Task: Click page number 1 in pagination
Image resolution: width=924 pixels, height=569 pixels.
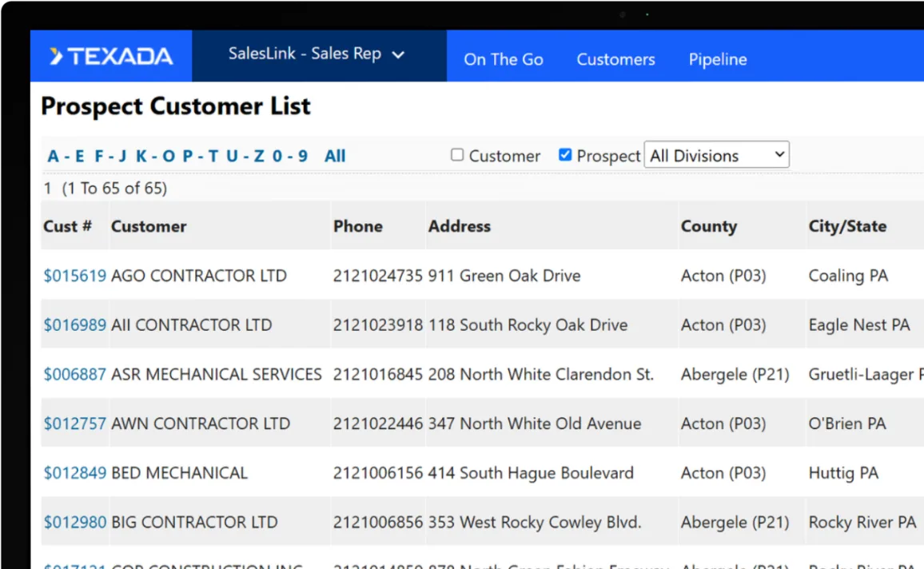Action: (47, 189)
